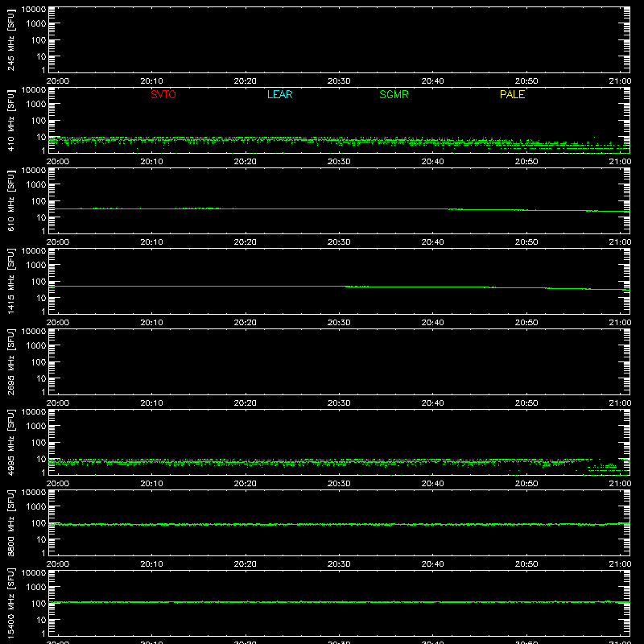Screen dimensions: 644x644
Task: Click the 100 y-axis label of the 610 MHz plot
Action: click(39, 201)
